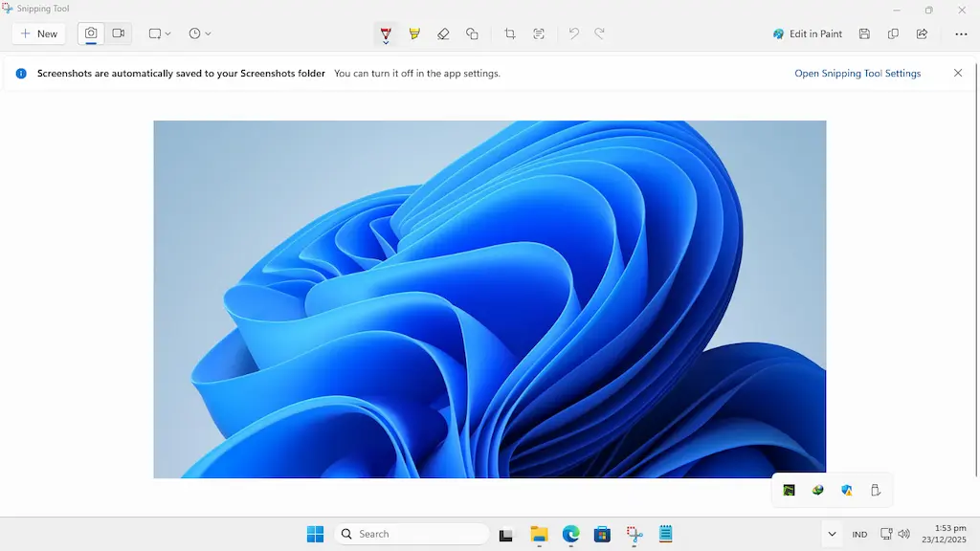Open the Shapes tool
This screenshot has height=551, width=980.
472,33
